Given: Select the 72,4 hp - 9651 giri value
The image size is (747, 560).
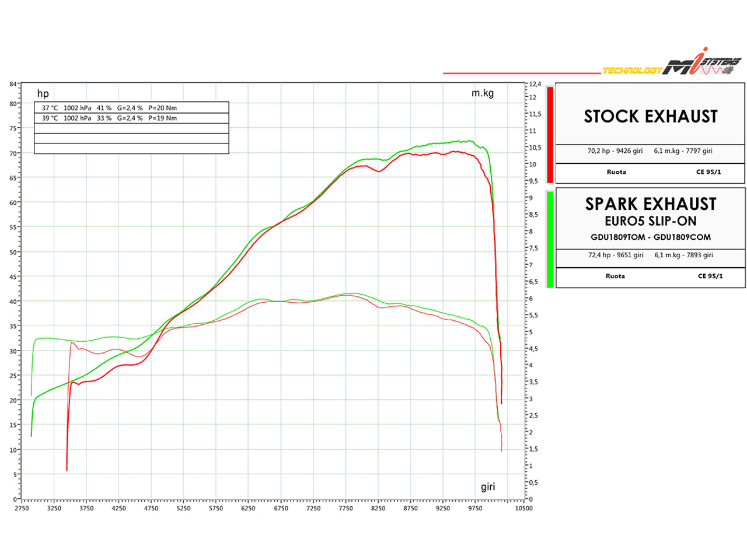Looking at the screenshot, I should coord(615,256).
